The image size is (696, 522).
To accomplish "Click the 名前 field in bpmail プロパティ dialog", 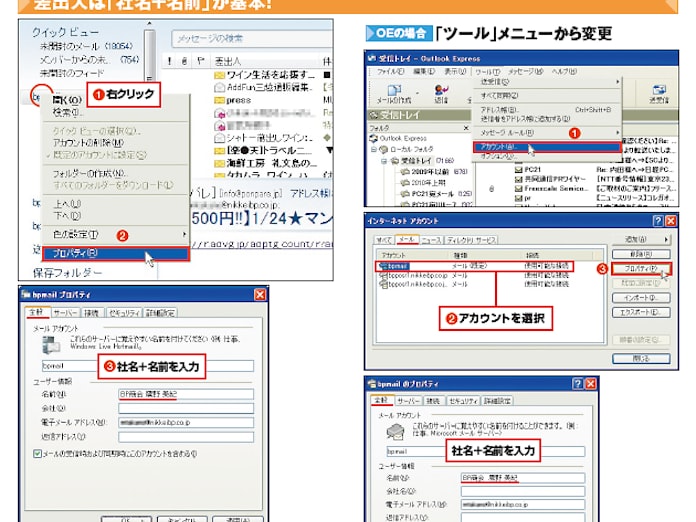I will pyautogui.click(x=186, y=394).
